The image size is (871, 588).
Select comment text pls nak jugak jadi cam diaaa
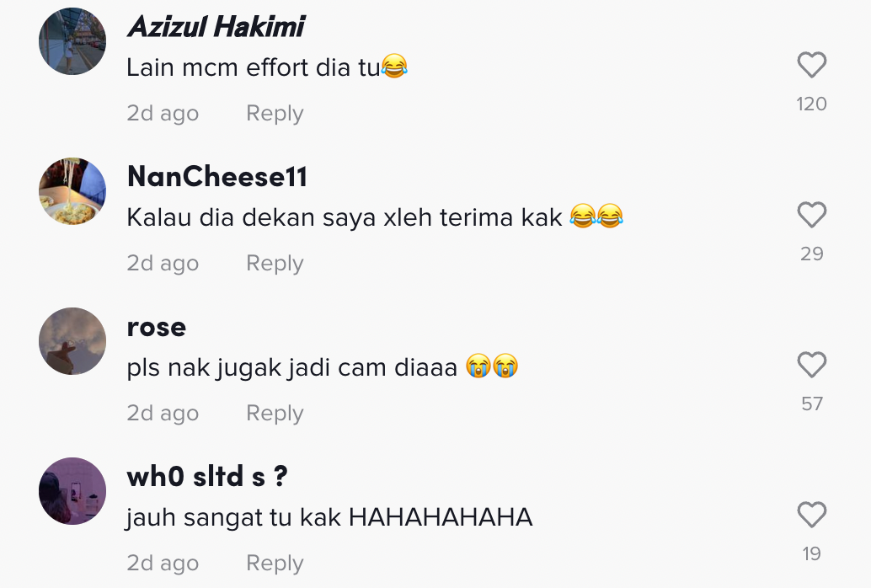click(x=322, y=367)
